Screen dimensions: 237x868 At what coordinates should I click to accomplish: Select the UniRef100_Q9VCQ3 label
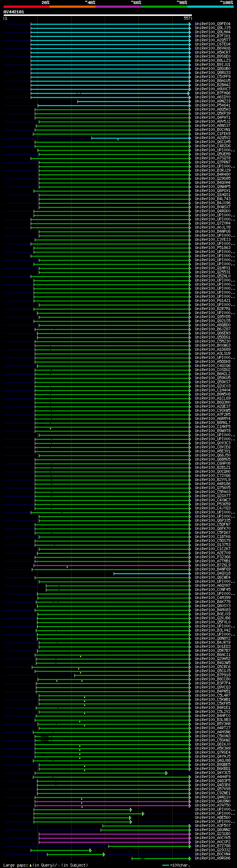[x=213, y=687]
